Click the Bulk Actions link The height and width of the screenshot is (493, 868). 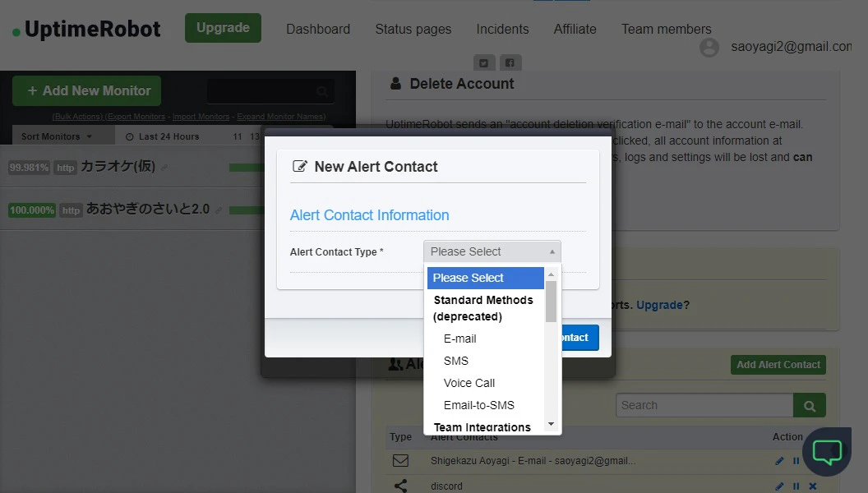click(77, 117)
